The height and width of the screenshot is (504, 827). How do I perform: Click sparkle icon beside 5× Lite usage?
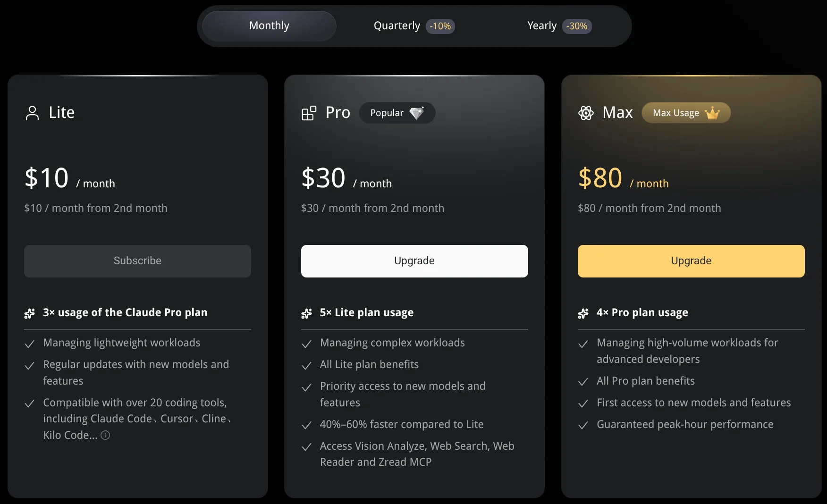(307, 313)
